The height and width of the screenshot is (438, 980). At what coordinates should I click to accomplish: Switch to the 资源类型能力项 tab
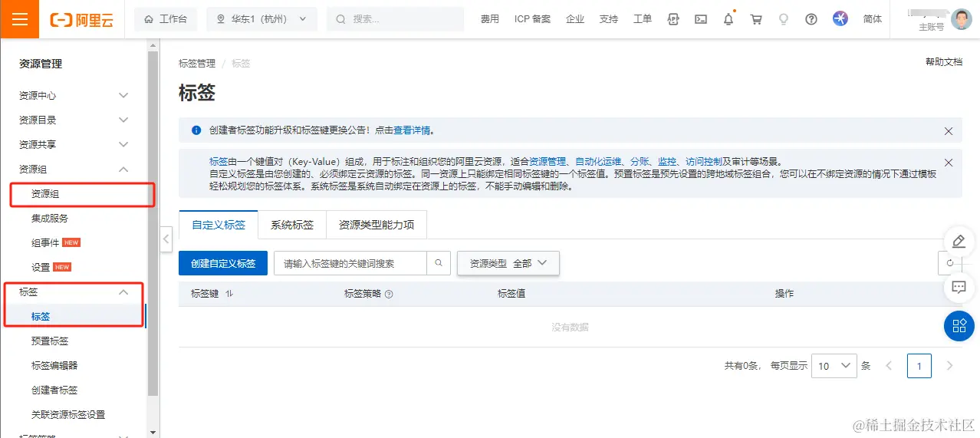[377, 225]
